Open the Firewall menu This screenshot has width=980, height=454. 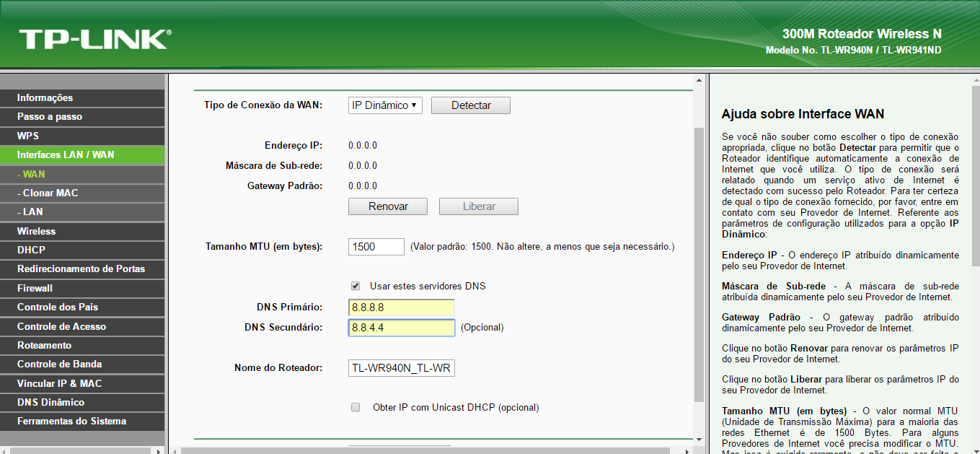[x=82, y=288]
